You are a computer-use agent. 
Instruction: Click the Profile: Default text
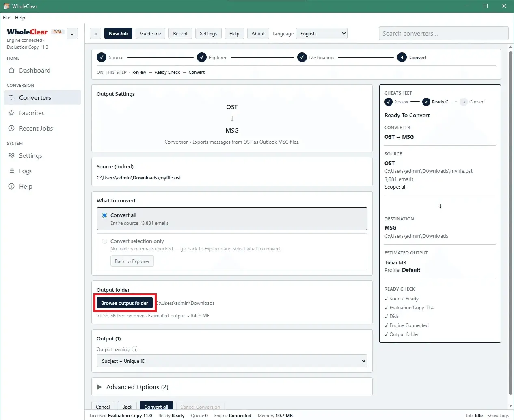(x=402, y=270)
